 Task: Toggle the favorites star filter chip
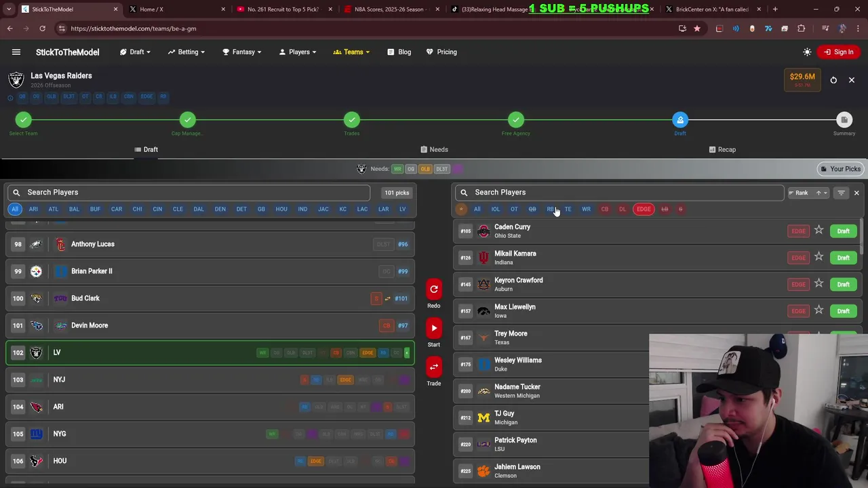(461, 209)
